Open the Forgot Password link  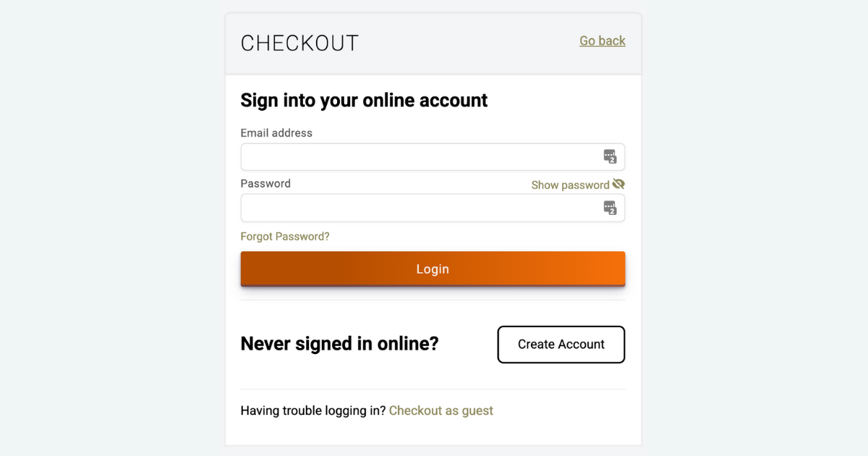[284, 236]
